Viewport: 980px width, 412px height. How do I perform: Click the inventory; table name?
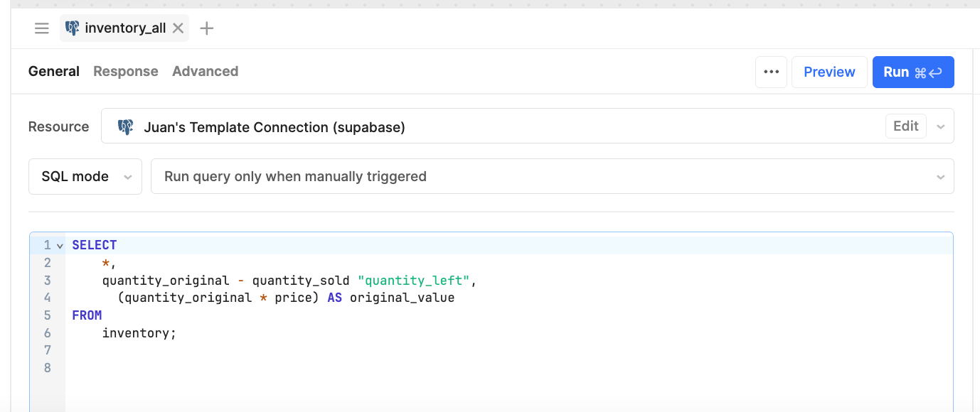click(139, 332)
